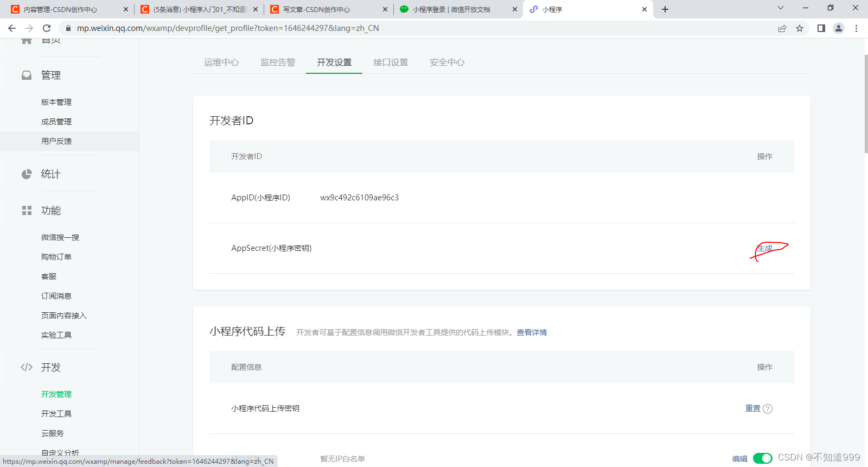The image size is (868, 467).
Task: Go back to the previous browser page
Action: [12, 28]
